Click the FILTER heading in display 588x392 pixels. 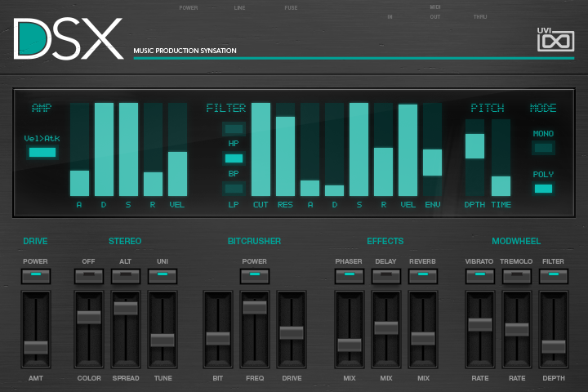click(226, 108)
